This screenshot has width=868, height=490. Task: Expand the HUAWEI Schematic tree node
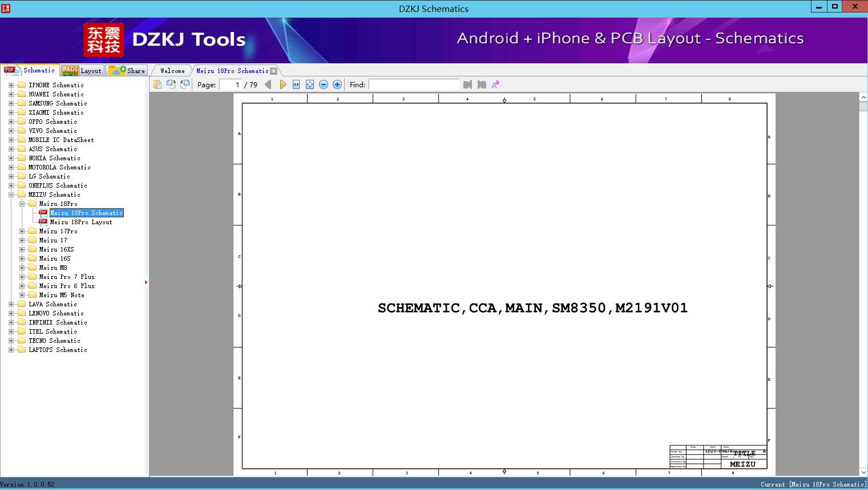pyautogui.click(x=11, y=94)
